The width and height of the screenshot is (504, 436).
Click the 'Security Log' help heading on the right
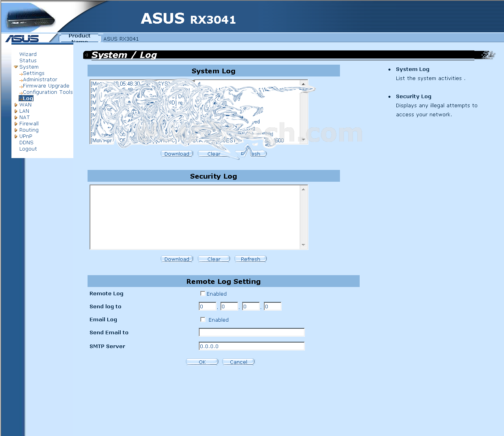click(x=414, y=97)
